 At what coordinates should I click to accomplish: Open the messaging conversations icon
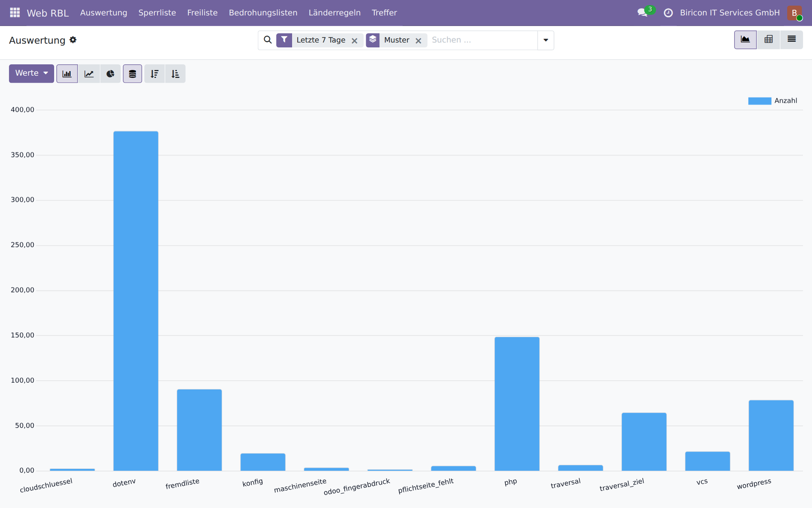click(642, 13)
